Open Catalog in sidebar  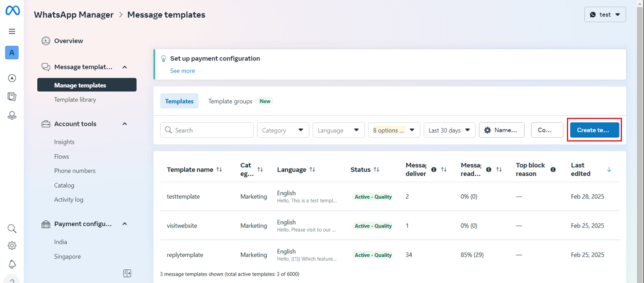pos(64,185)
